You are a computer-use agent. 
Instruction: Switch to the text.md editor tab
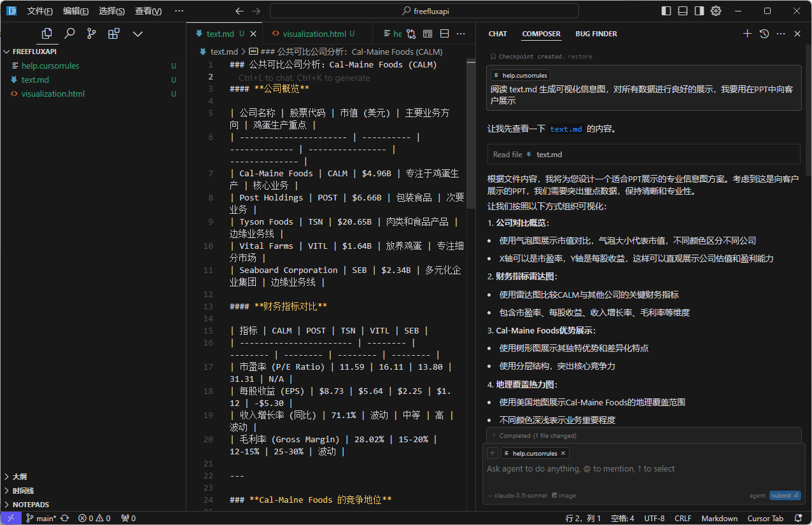pyautogui.click(x=220, y=34)
